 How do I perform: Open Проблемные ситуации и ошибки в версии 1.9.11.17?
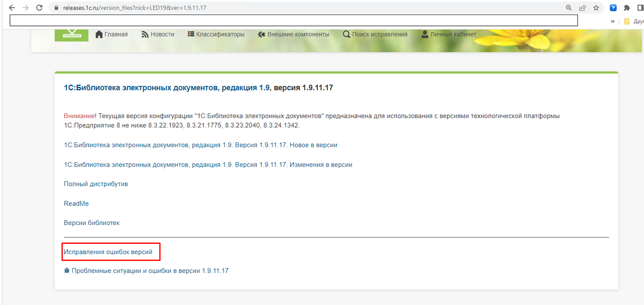coord(150,271)
